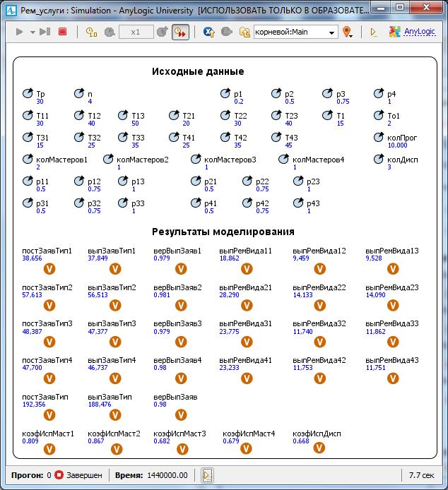Click the n parameter icon
The image size is (448, 490).
coord(79,93)
